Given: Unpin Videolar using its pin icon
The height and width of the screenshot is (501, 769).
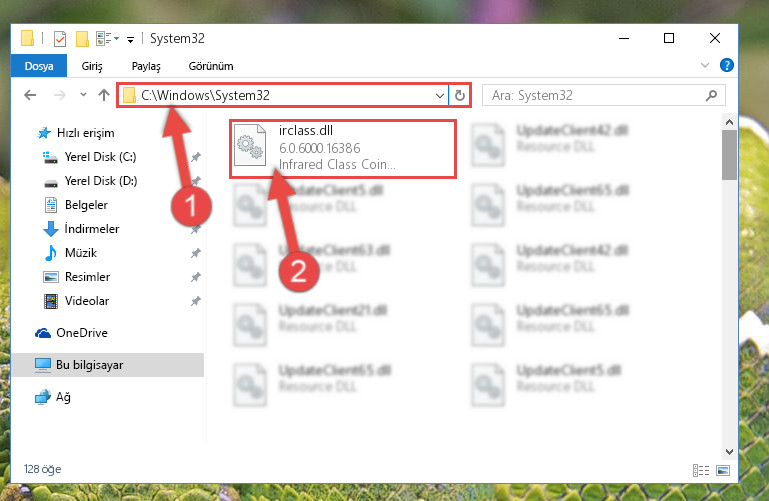Looking at the screenshot, I should click(196, 301).
